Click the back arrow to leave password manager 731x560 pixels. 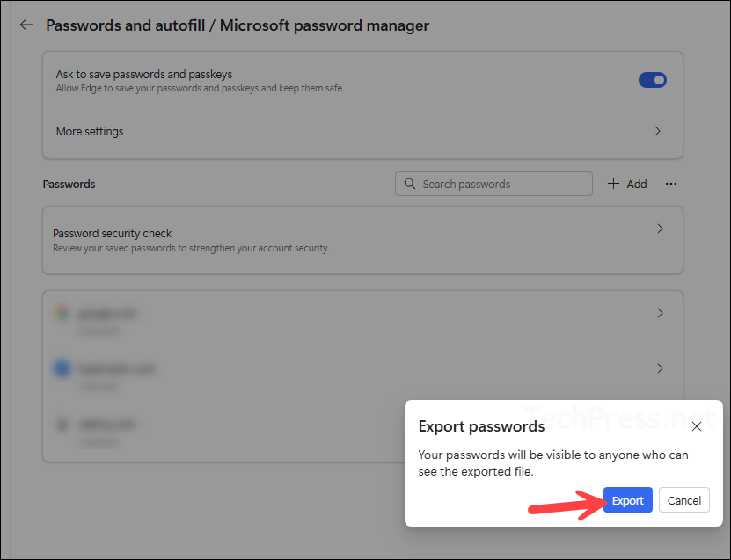26,25
